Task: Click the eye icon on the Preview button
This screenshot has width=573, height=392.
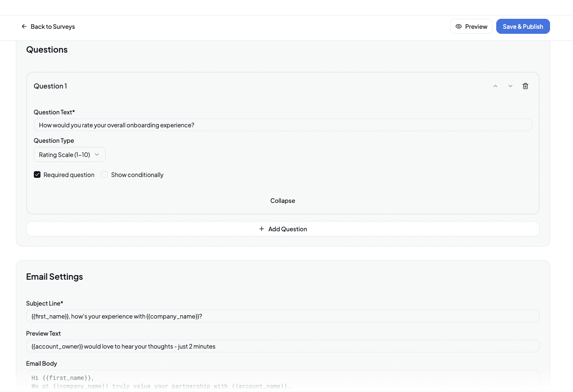Action: (x=459, y=26)
